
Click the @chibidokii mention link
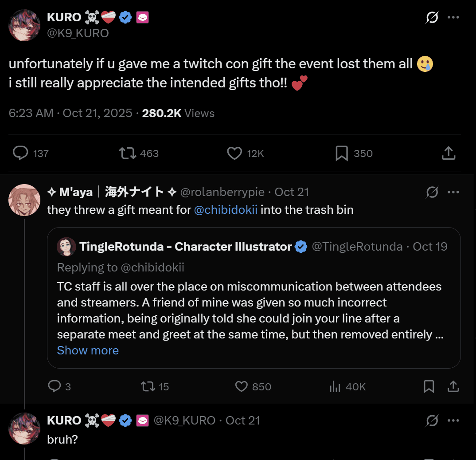coord(226,210)
